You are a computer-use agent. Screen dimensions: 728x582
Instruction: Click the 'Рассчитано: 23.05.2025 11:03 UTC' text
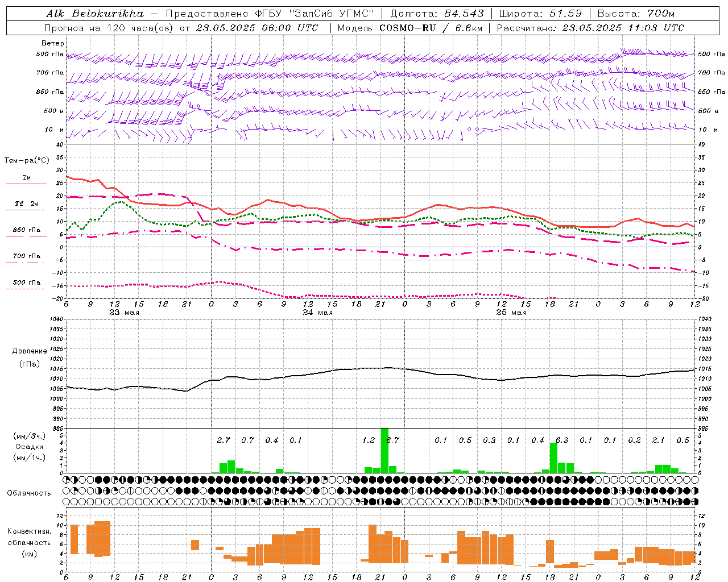click(590, 28)
